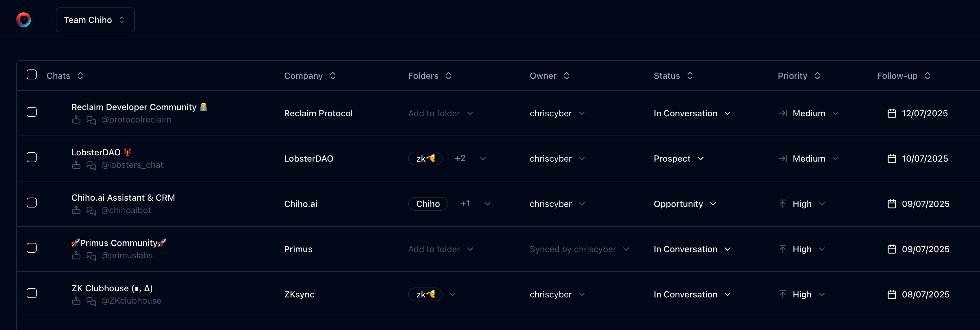Check the Primus Community row checkbox
Viewport: 980px width, 330px height.
(32, 248)
